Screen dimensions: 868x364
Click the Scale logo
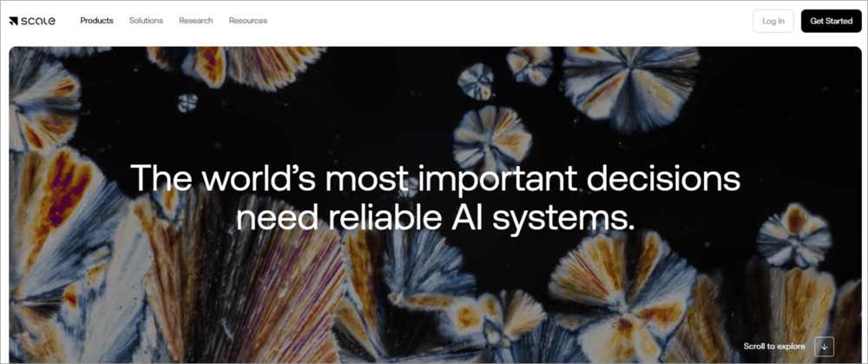point(32,21)
